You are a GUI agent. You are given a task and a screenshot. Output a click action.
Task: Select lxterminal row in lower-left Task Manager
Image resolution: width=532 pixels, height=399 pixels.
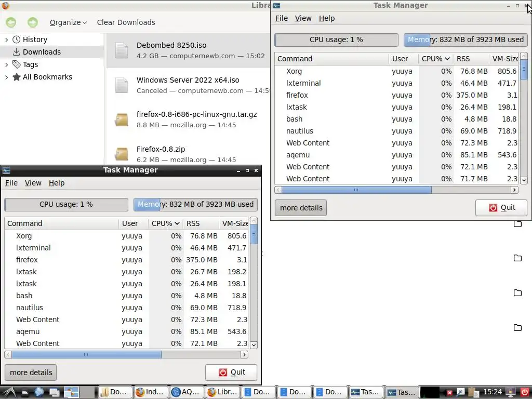[126, 248]
